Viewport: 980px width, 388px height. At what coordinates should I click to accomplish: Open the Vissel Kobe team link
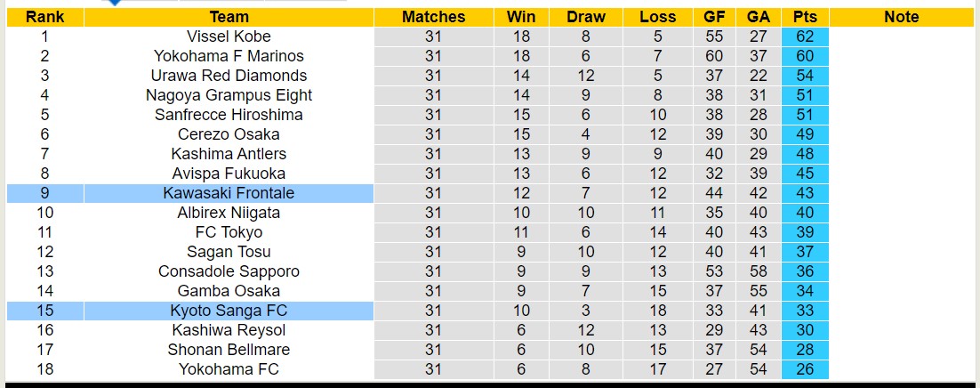click(x=229, y=36)
